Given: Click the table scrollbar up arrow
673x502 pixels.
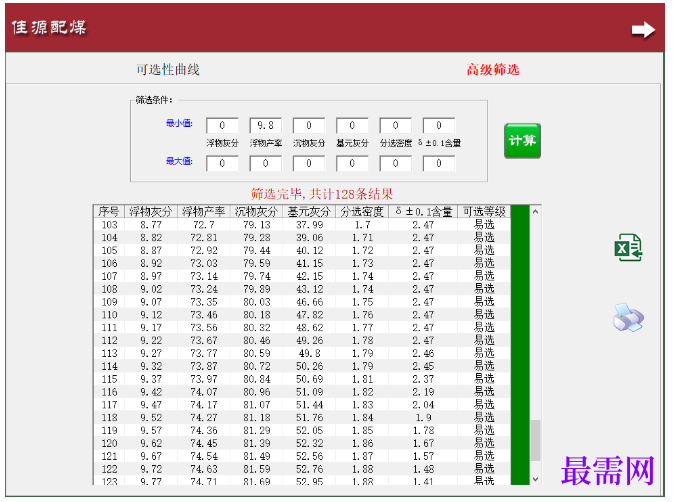Looking at the screenshot, I should (535, 212).
